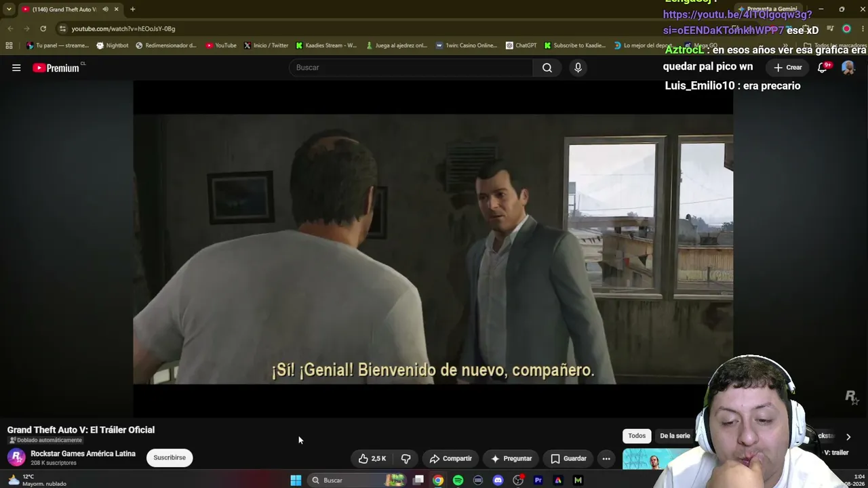The height and width of the screenshot is (488, 868).
Task: Close the Grand Theft Auto V tab
Action: [x=116, y=9]
